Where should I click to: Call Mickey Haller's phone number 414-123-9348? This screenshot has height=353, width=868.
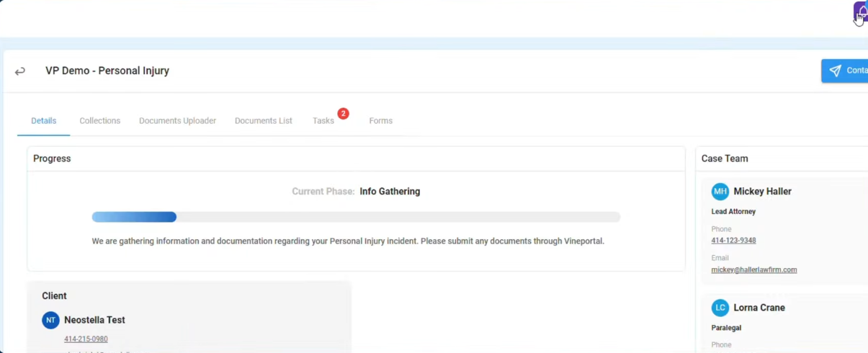(x=733, y=241)
